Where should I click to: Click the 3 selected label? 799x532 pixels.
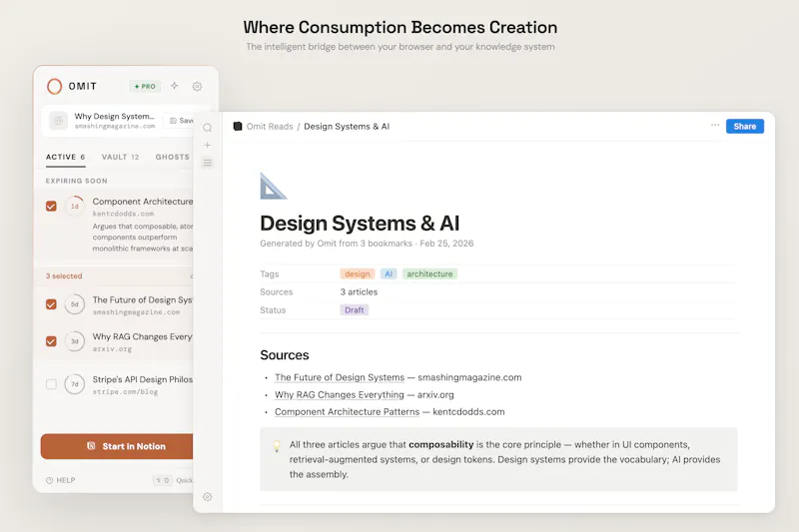coord(64,275)
